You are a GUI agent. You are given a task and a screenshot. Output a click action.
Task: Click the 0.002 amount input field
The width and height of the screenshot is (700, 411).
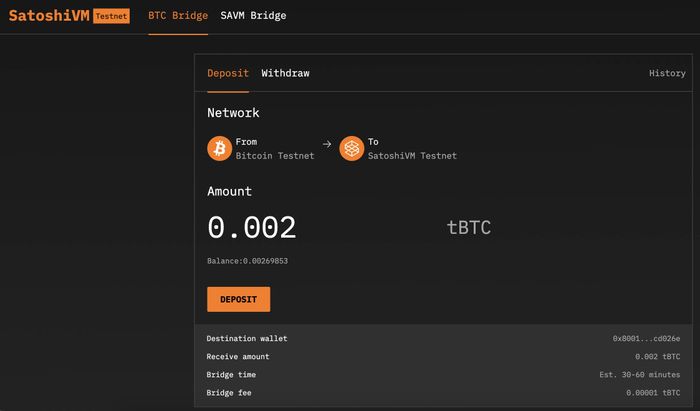click(252, 227)
